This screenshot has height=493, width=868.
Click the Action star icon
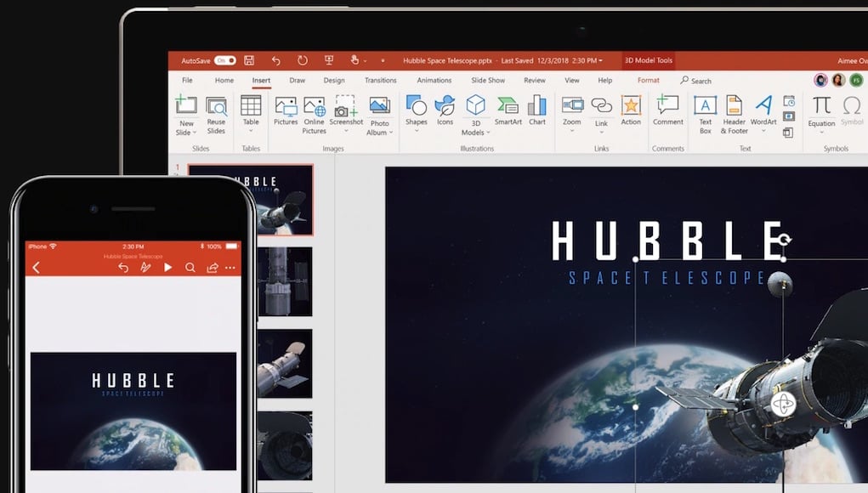(631, 105)
